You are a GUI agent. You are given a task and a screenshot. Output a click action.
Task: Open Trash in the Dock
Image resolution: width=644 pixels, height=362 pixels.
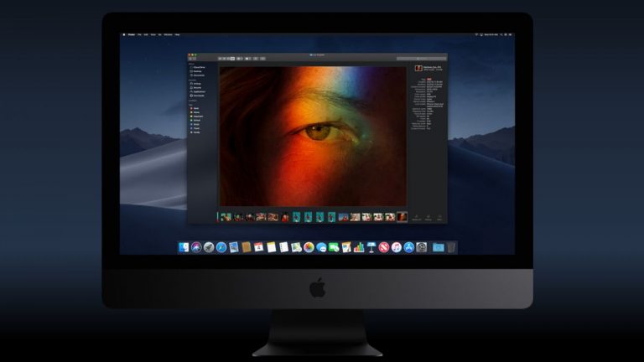451,247
